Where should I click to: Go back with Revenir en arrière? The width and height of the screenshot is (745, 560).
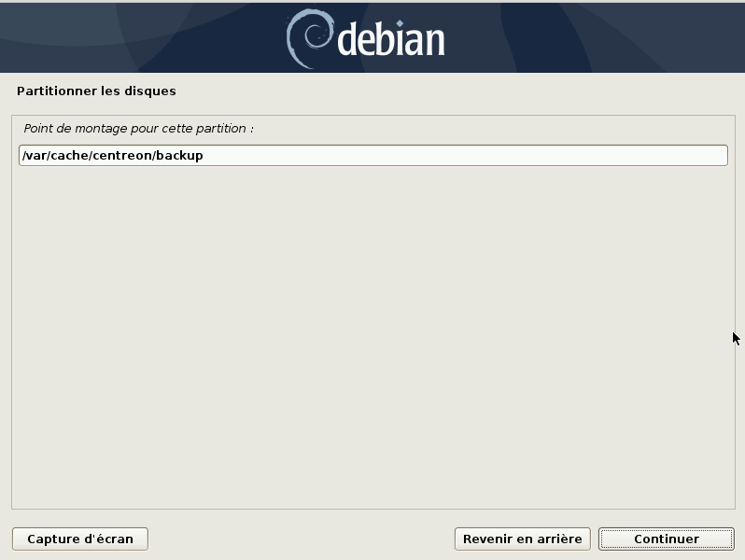(x=522, y=539)
